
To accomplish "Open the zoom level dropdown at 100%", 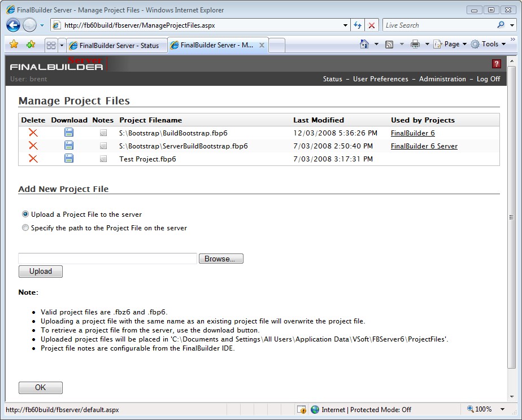I will pos(502,409).
